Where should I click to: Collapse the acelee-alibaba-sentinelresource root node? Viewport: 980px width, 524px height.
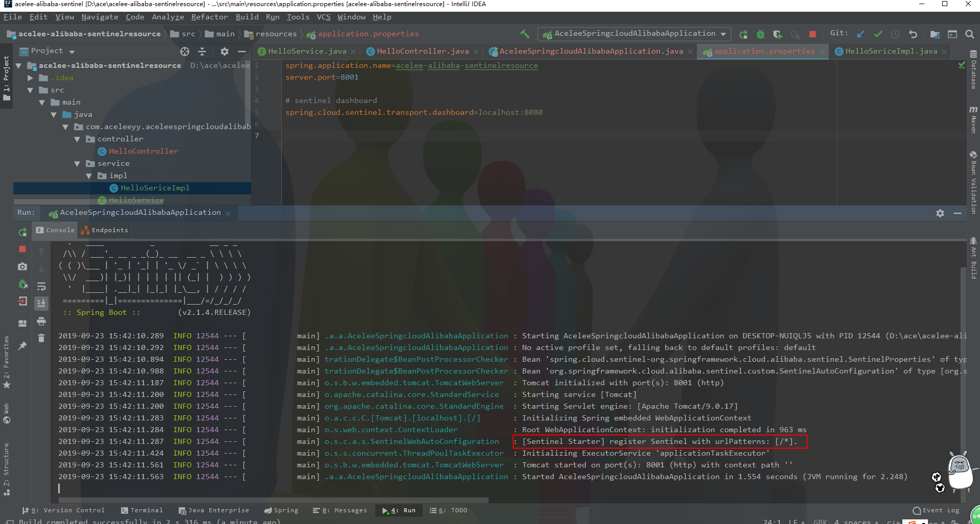tap(19, 65)
